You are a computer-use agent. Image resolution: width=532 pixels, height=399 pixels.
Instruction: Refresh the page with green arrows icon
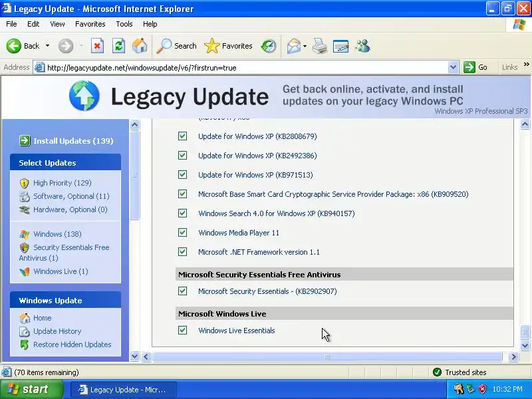[x=119, y=46]
